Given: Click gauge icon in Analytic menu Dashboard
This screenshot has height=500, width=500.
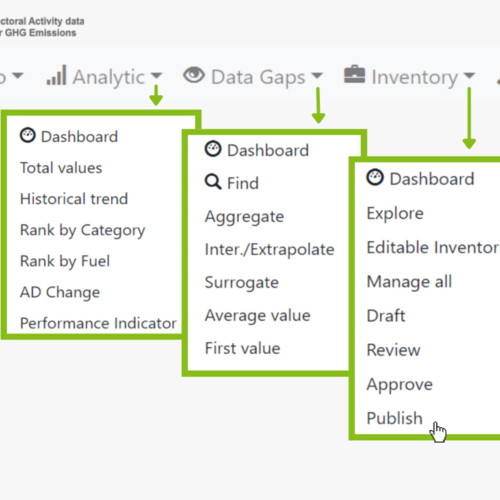Looking at the screenshot, I should point(28,135).
